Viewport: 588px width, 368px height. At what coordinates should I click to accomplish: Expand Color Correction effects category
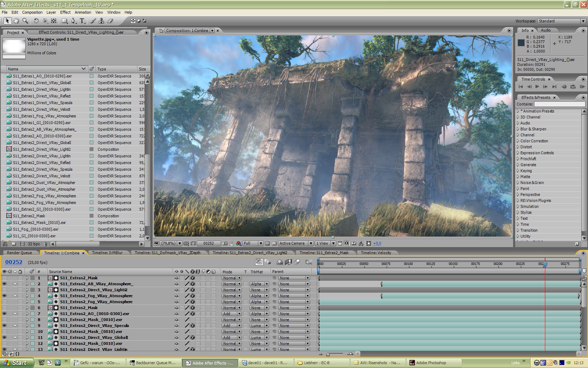[x=518, y=141]
